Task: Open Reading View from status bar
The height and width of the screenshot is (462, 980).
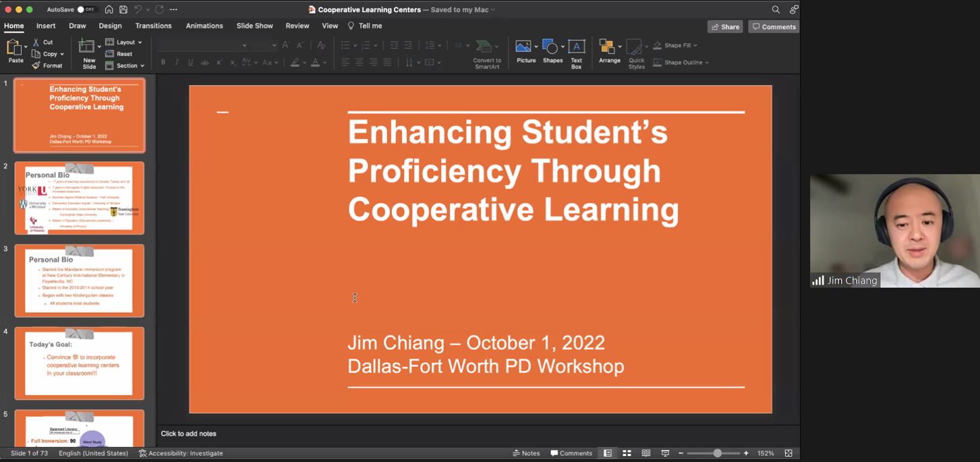Action: [x=645, y=453]
